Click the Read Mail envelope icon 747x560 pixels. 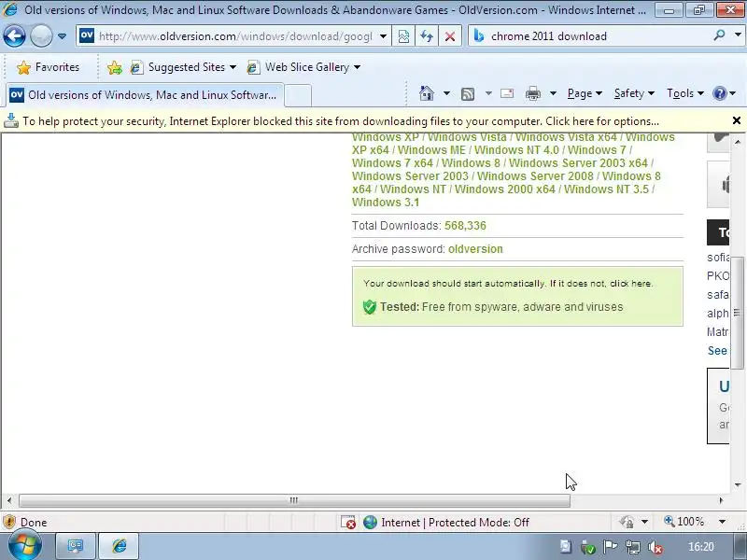click(507, 93)
